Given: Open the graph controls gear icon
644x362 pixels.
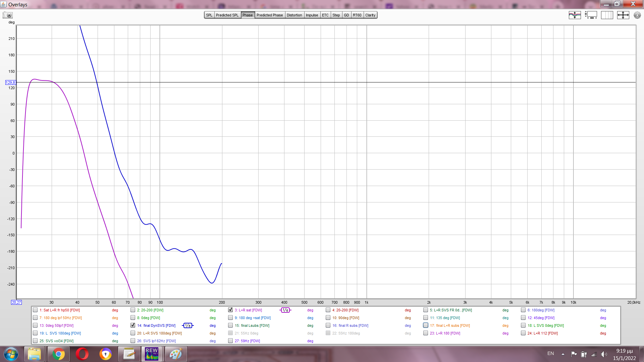Looking at the screenshot, I should click(637, 15).
